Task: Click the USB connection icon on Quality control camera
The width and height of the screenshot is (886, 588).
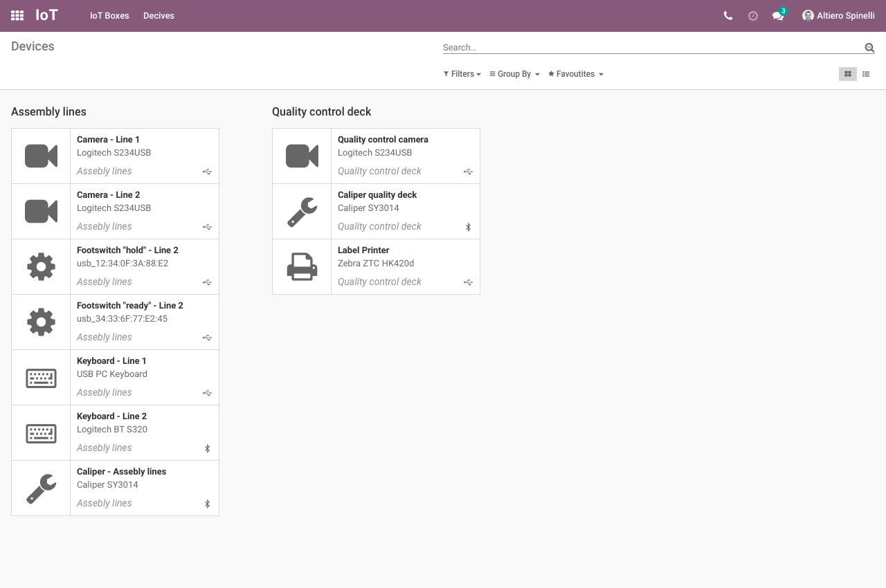Action: [468, 172]
